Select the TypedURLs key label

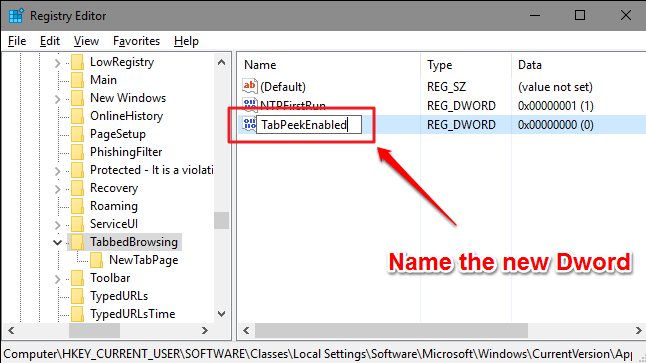click(x=119, y=296)
